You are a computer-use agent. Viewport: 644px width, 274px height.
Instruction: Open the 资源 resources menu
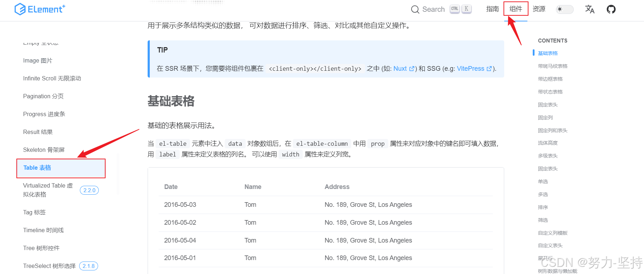point(539,9)
